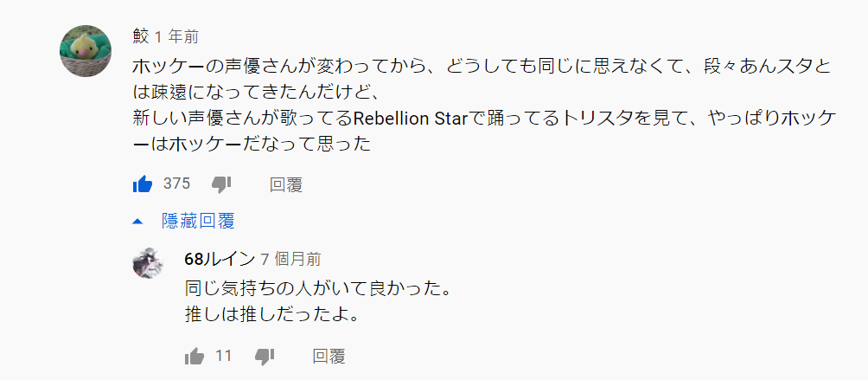Select the reply line 同じ気持ちの人がいて良かった
The width and height of the screenshot is (868, 380).
pyautogui.click(x=317, y=289)
